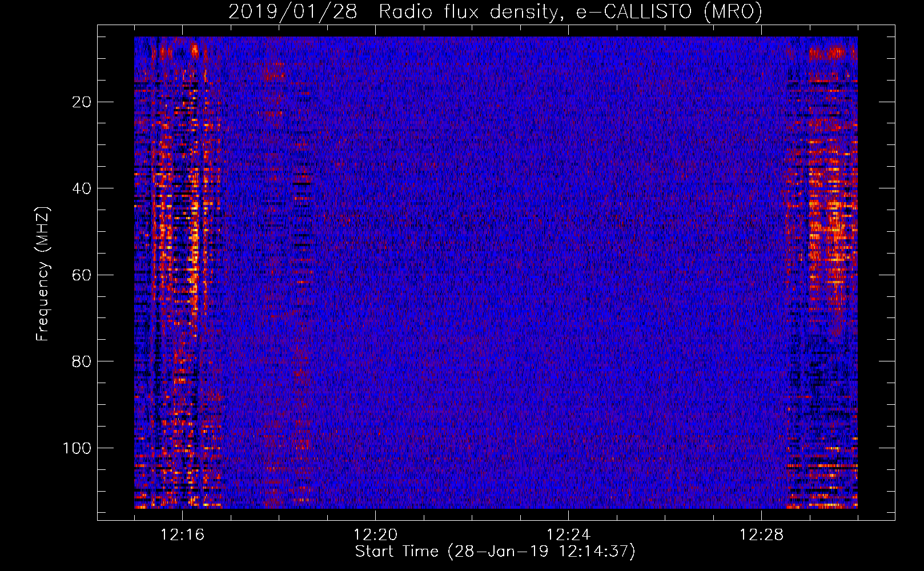The image size is (924, 571).
Task: Click the 'Start Time (28-Jan-19 12:14:37)' label
Action: pos(495,552)
